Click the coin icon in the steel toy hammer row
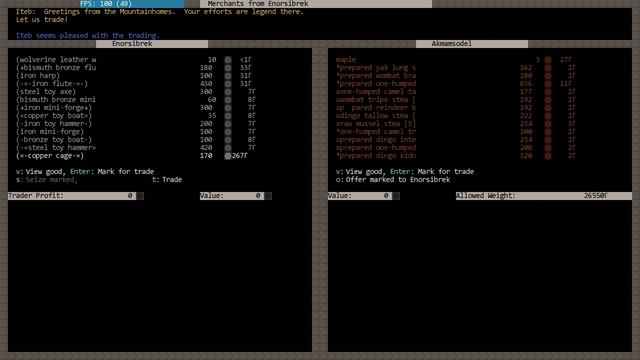 228,148
